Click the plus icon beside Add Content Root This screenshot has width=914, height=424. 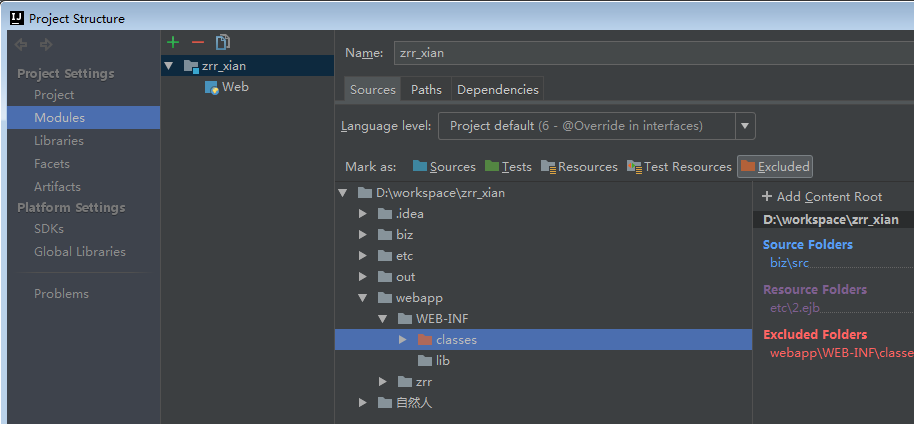[767, 197]
